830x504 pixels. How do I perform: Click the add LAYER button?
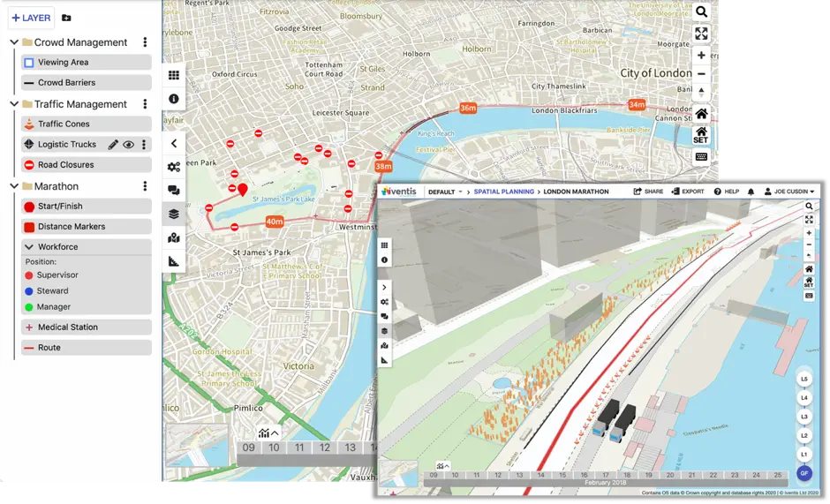coord(31,18)
